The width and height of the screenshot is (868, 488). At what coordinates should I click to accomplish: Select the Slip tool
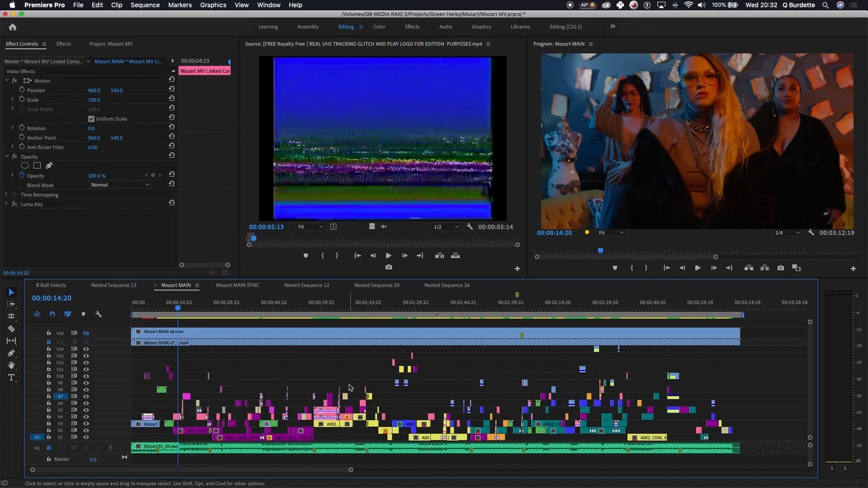(x=11, y=341)
